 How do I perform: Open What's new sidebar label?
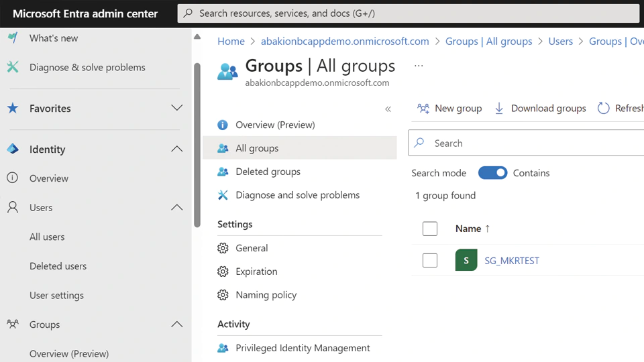point(54,38)
